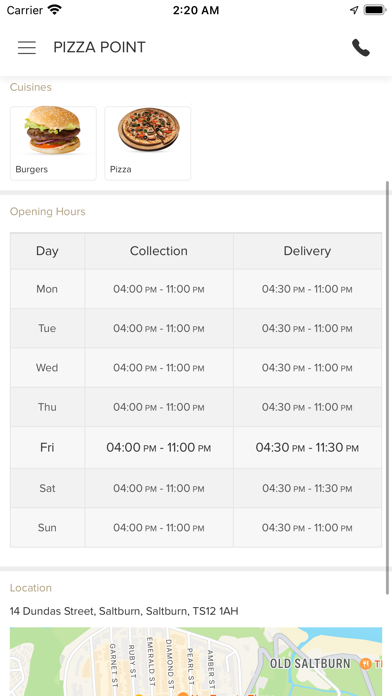Screen dimensions: 392x696
Task: Tap the Mon collection hours cell
Action: click(x=159, y=289)
